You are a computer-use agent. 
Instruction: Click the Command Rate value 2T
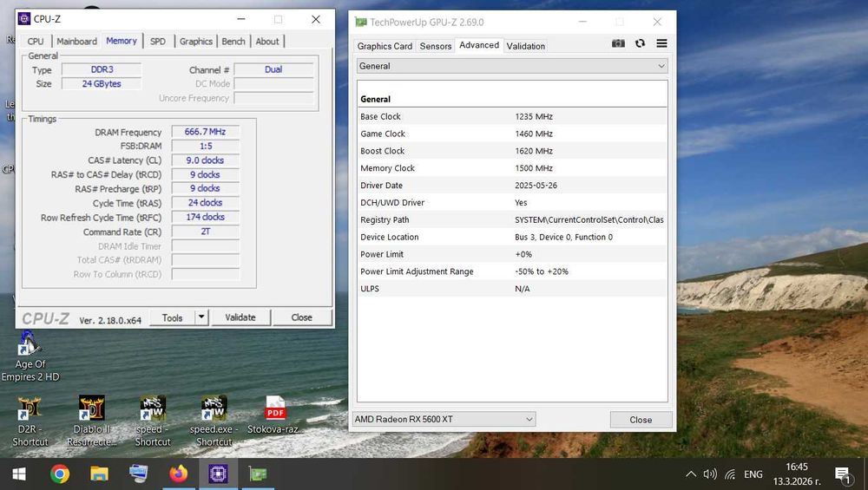206,232
